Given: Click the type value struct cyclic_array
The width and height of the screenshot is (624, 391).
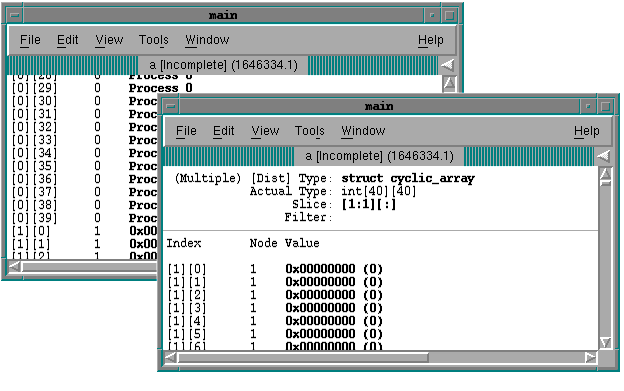Looking at the screenshot, I should pyautogui.click(x=408, y=179).
